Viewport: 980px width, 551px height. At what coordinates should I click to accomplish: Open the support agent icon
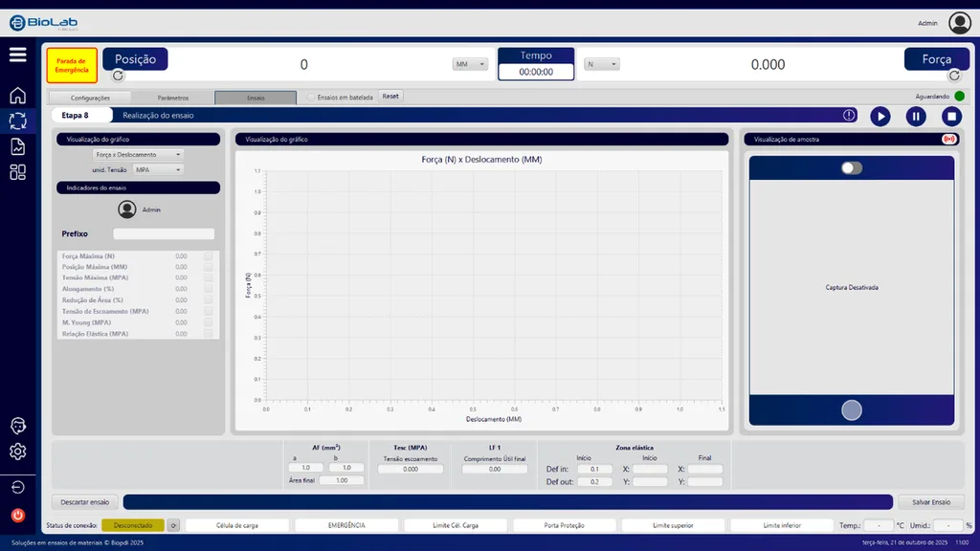tap(17, 426)
